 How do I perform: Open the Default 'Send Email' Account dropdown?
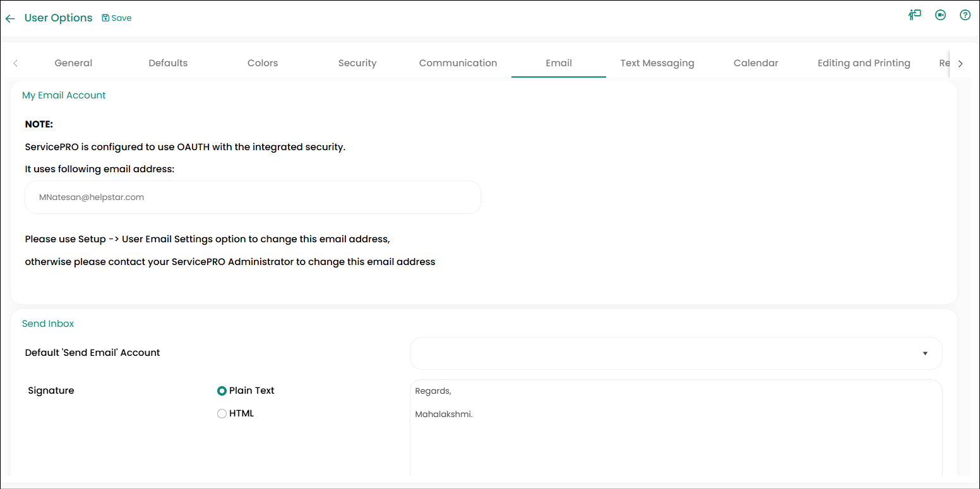(x=676, y=353)
